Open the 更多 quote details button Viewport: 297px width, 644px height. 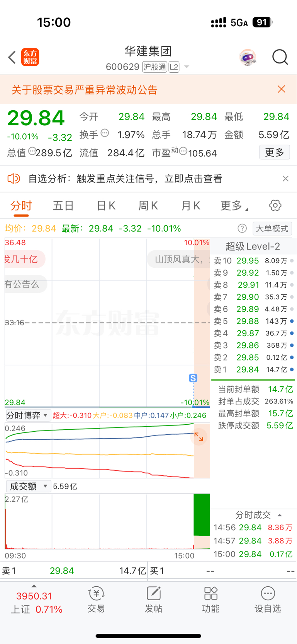275,152
